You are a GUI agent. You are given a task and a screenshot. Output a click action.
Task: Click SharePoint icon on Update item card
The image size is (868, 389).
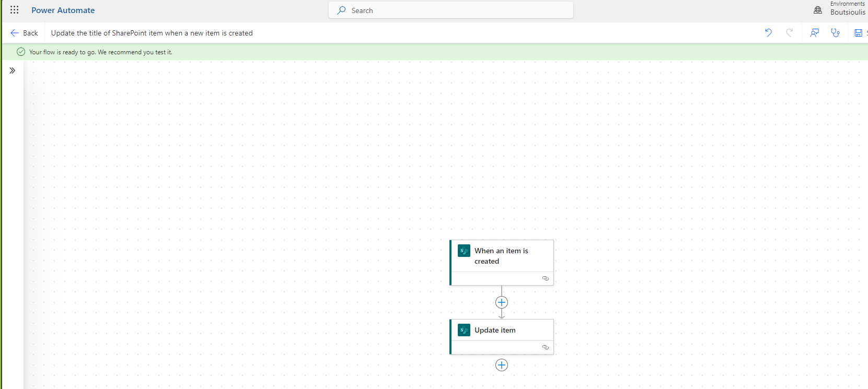[x=464, y=330]
